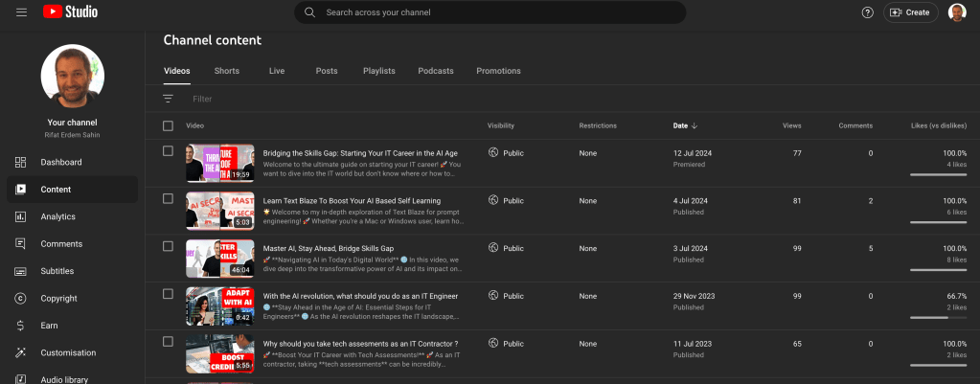Screen dimensions: 980x384
Task: Select checkbox for Master AI, Stay Ahead video
Action: pos(168,246)
